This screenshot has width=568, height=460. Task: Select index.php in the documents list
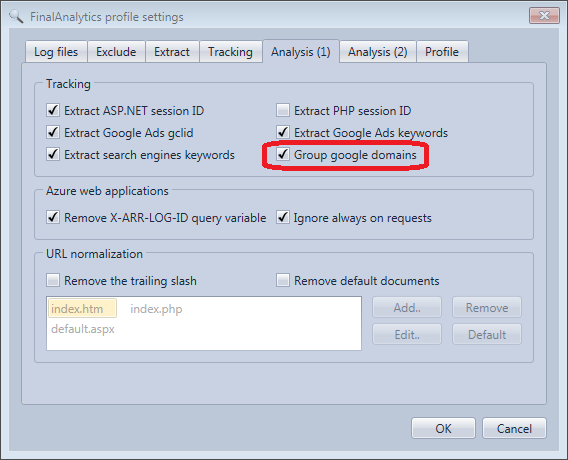point(156,309)
